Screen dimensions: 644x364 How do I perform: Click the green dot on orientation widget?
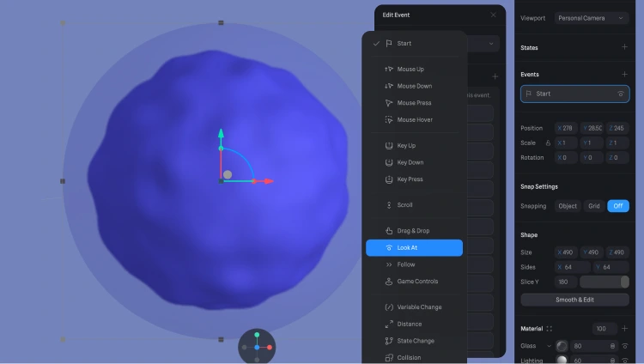(257, 335)
